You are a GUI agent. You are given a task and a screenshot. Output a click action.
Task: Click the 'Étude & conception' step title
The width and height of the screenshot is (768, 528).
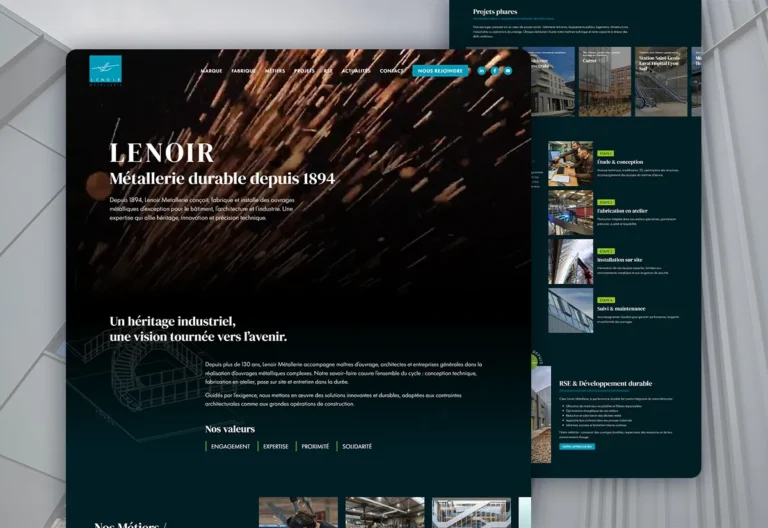point(620,162)
